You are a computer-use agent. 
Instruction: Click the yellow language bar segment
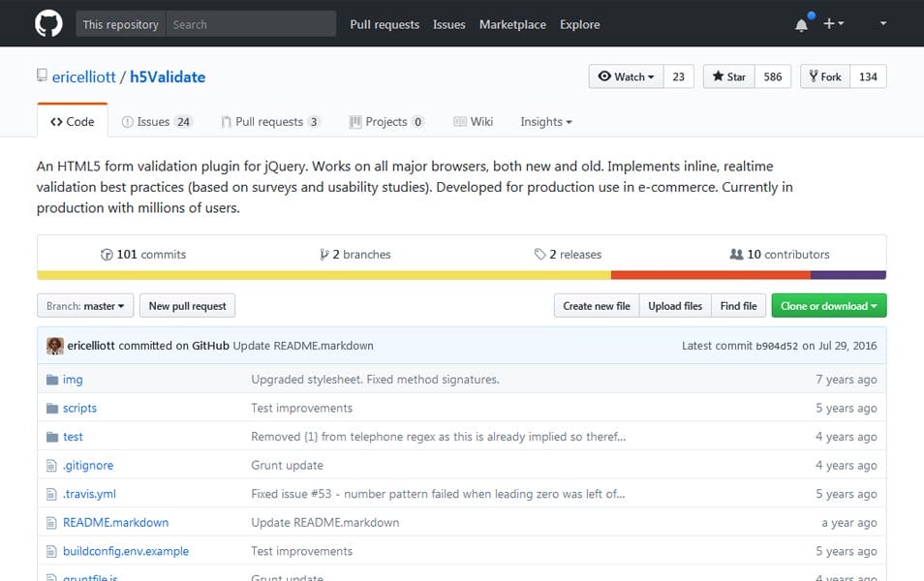click(x=323, y=275)
